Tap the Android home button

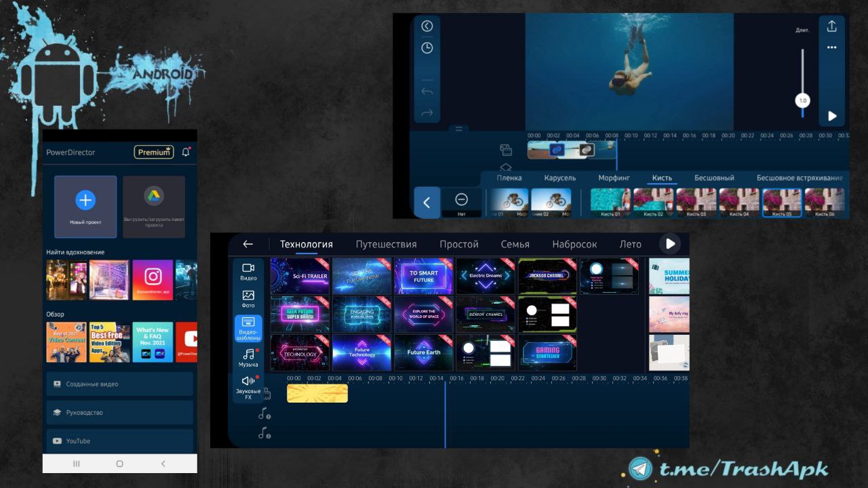tap(119, 464)
